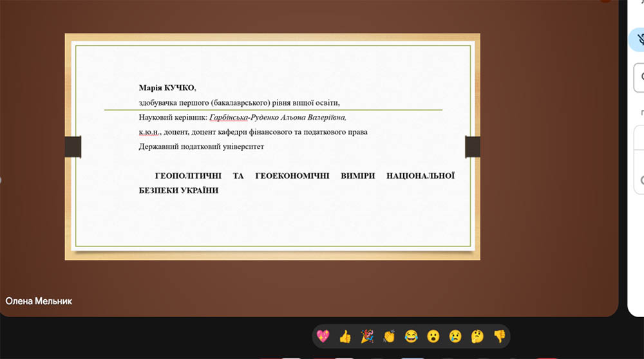Send the thumbs up reaction
The width and height of the screenshot is (644, 359).
click(345, 336)
